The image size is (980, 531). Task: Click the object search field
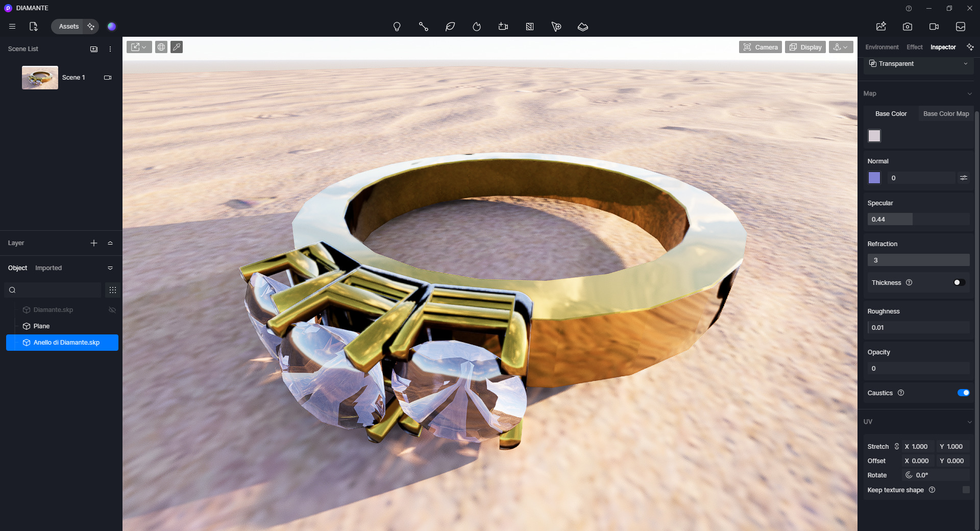point(53,290)
